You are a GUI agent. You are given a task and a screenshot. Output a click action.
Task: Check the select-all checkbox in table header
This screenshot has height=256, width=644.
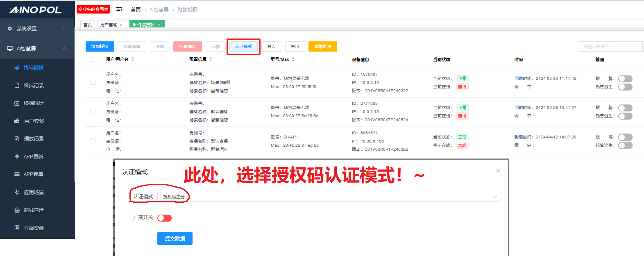pos(92,59)
